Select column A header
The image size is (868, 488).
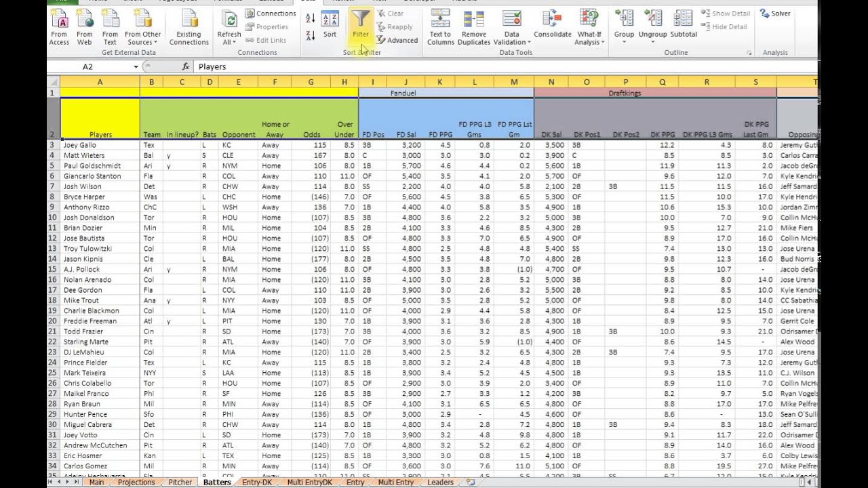(x=100, y=82)
